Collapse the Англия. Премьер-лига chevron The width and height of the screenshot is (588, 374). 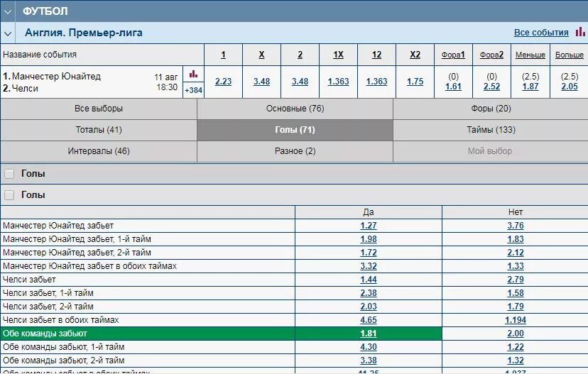(8, 33)
